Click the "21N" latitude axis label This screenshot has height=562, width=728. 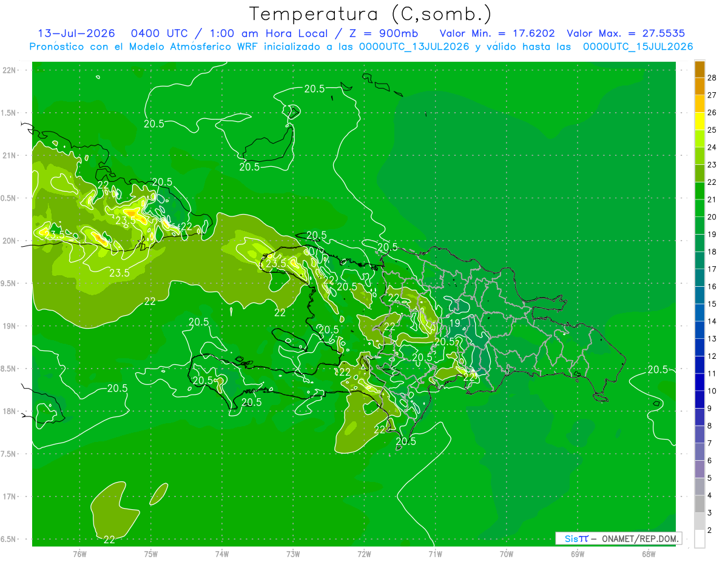click(x=10, y=155)
